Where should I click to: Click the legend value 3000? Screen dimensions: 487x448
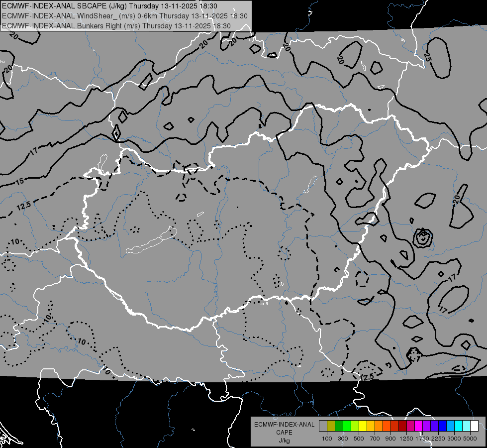click(454, 439)
